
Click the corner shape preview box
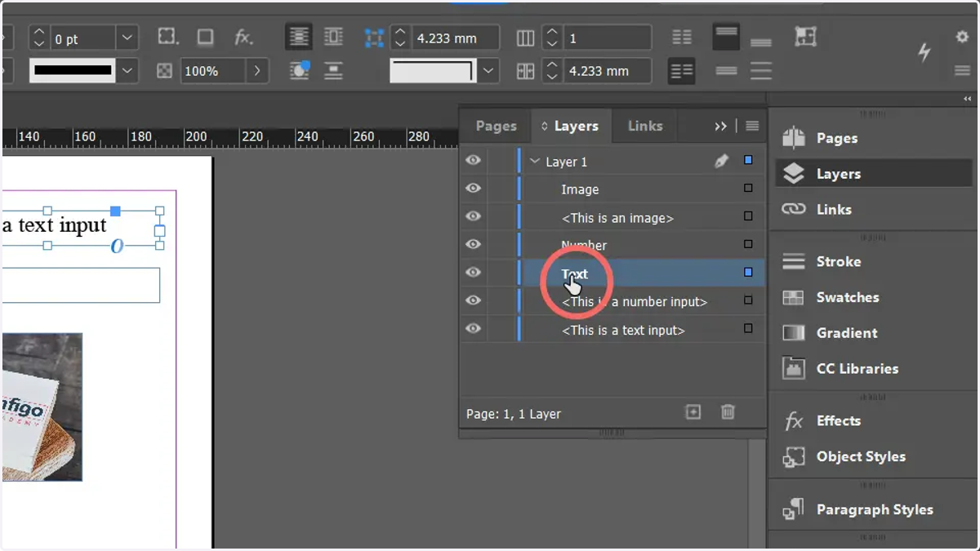click(434, 71)
